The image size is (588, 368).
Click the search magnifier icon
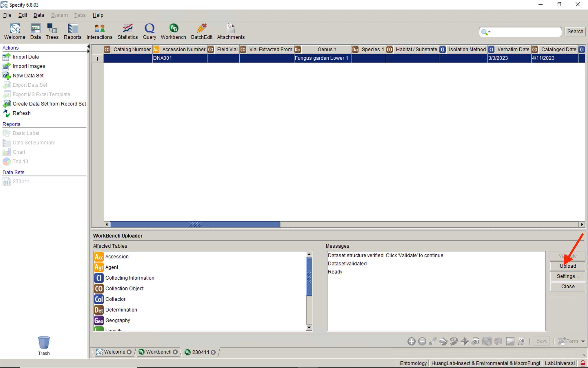(484, 32)
